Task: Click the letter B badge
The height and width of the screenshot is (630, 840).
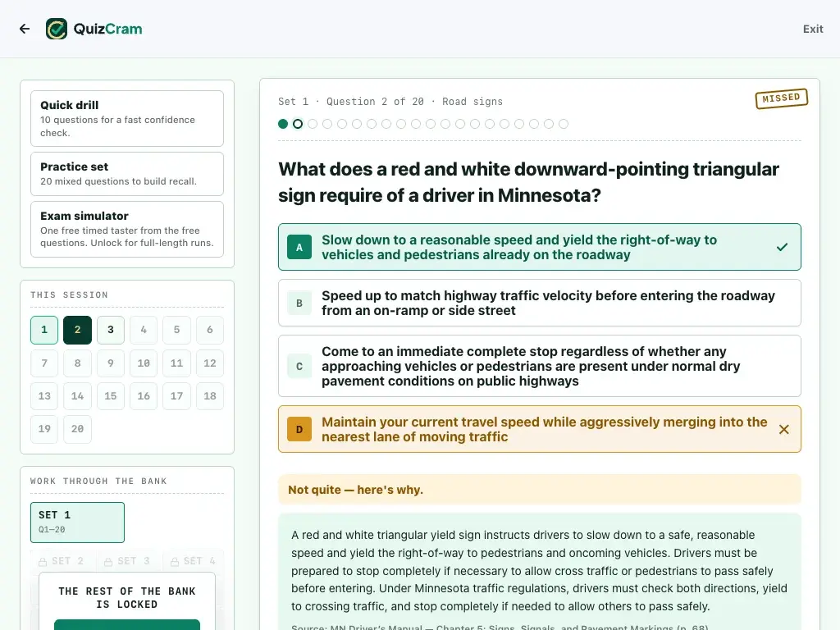Action: pos(299,304)
